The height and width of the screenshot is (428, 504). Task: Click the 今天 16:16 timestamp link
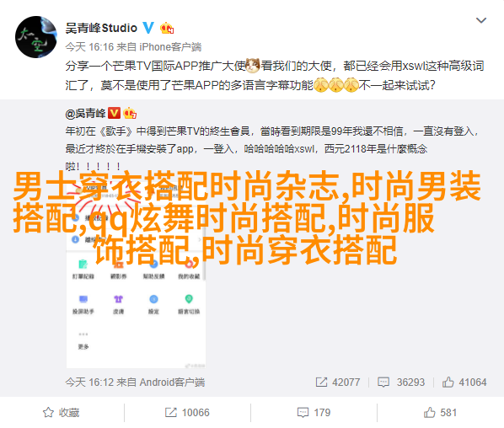point(89,47)
